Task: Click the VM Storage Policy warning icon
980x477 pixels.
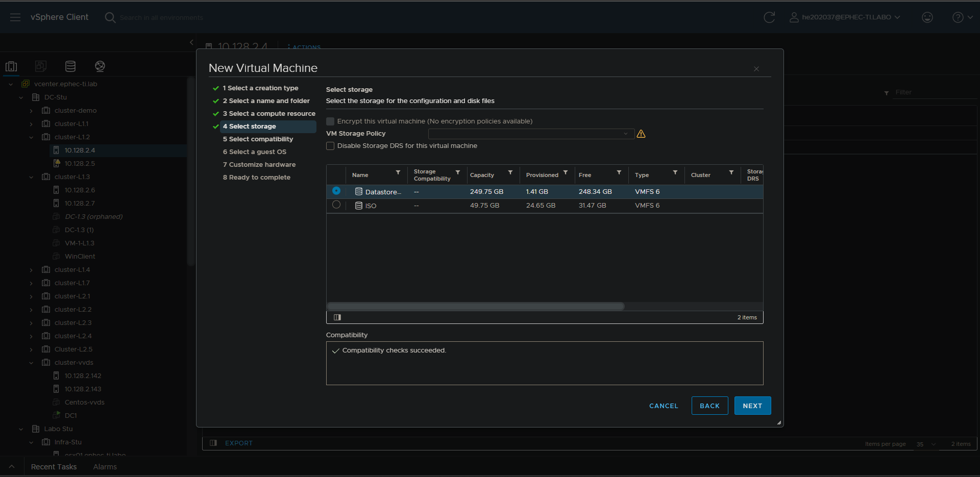Action: tap(641, 134)
